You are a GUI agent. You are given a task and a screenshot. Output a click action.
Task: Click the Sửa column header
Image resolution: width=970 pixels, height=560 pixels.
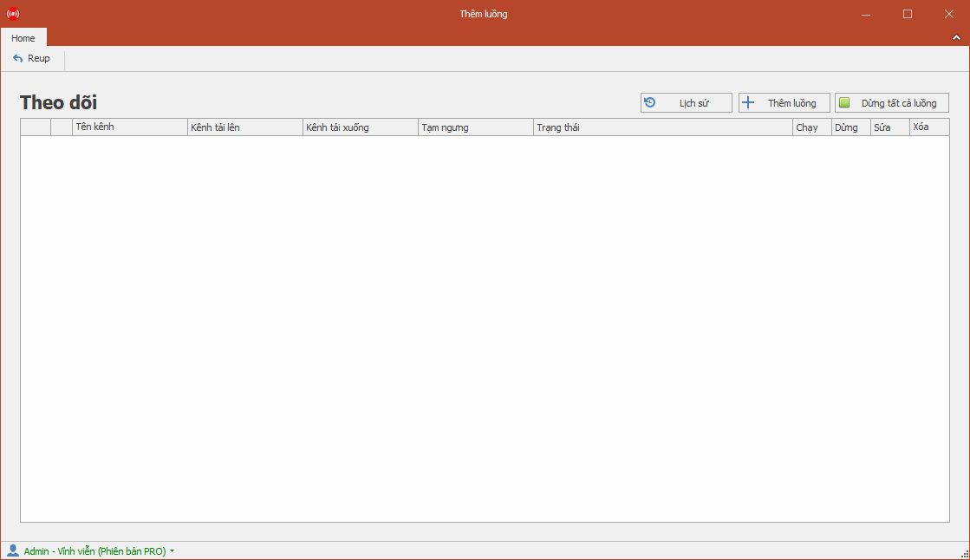tap(889, 127)
